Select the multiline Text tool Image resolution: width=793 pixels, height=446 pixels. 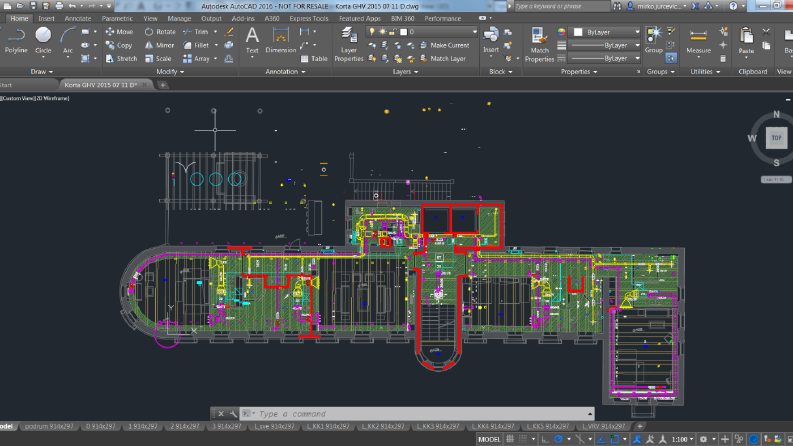(252, 40)
